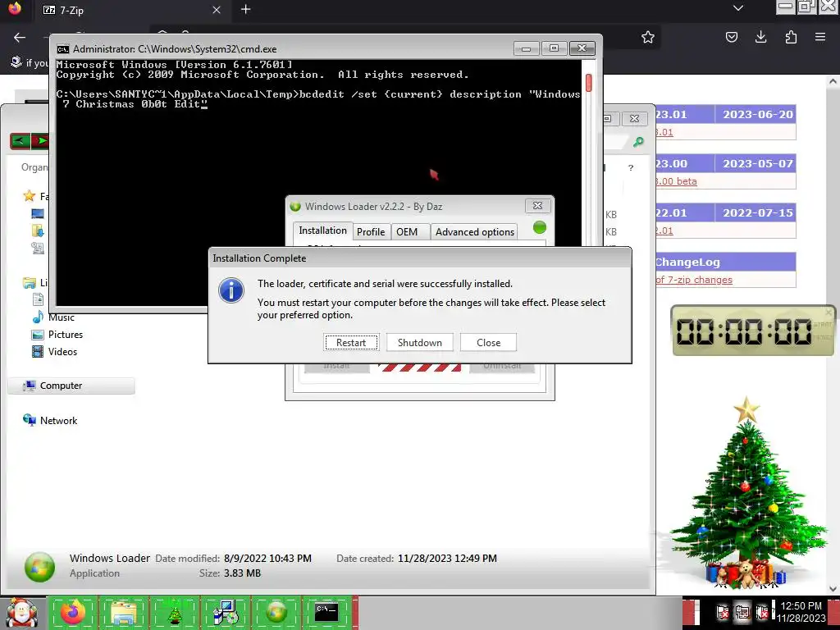The image size is (840, 630).
Task: Switch to OEM tab in Windows Loader
Action: (x=409, y=231)
